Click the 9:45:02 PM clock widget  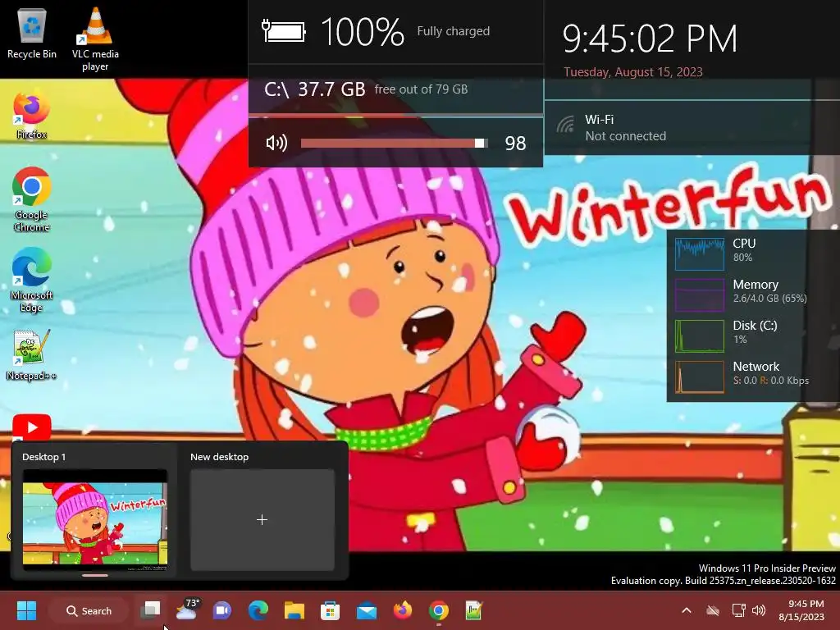pyautogui.click(x=650, y=39)
